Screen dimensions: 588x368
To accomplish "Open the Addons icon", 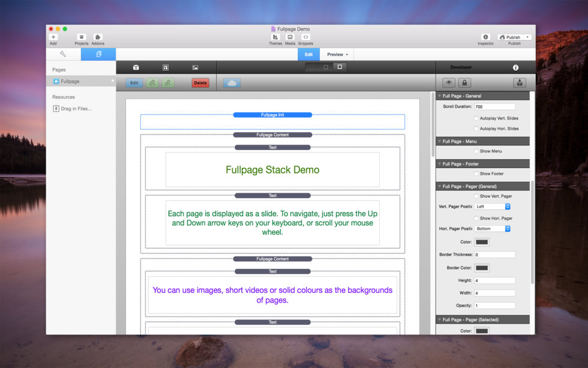I will pyautogui.click(x=97, y=37).
